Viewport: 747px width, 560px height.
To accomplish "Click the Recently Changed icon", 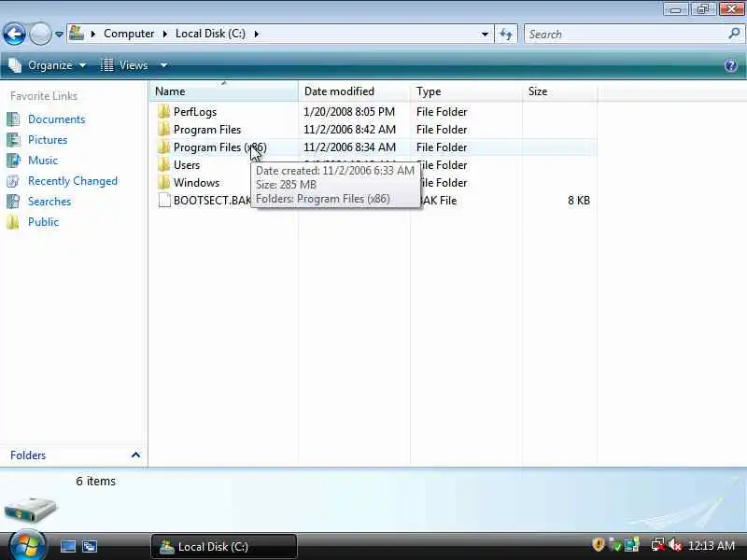I will tap(13, 181).
